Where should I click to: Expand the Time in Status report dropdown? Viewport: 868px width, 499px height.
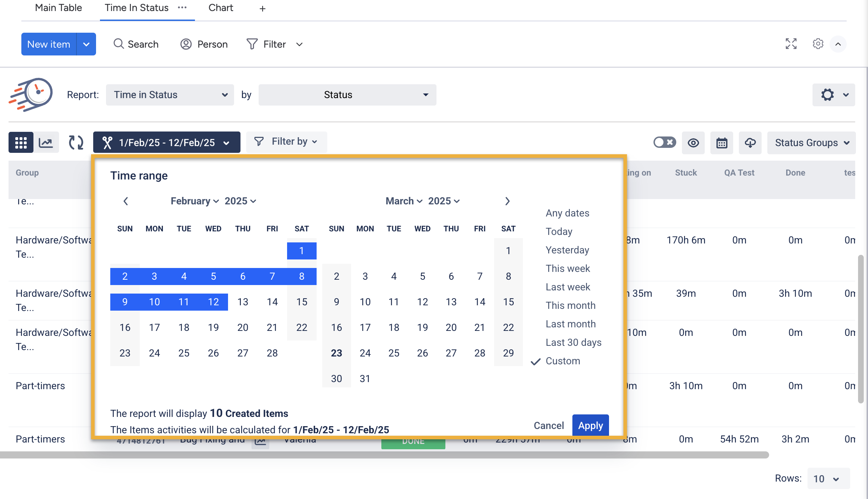170,95
